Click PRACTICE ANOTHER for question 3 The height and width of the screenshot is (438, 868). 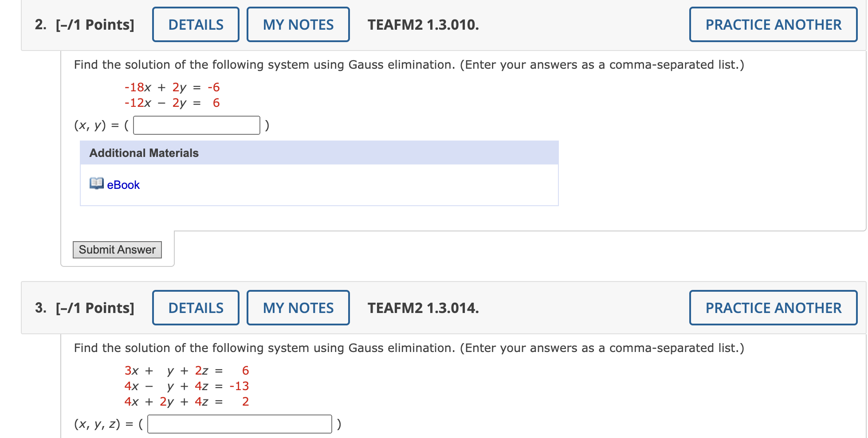pos(773,307)
